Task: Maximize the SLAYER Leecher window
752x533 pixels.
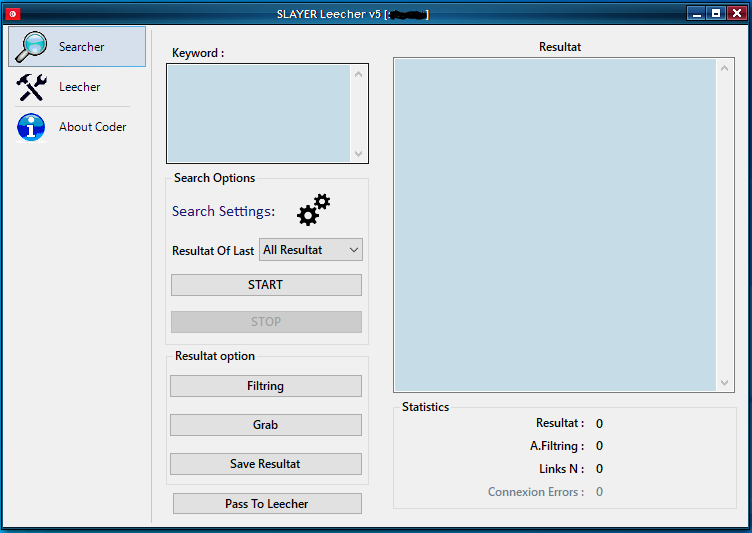Action: point(715,13)
